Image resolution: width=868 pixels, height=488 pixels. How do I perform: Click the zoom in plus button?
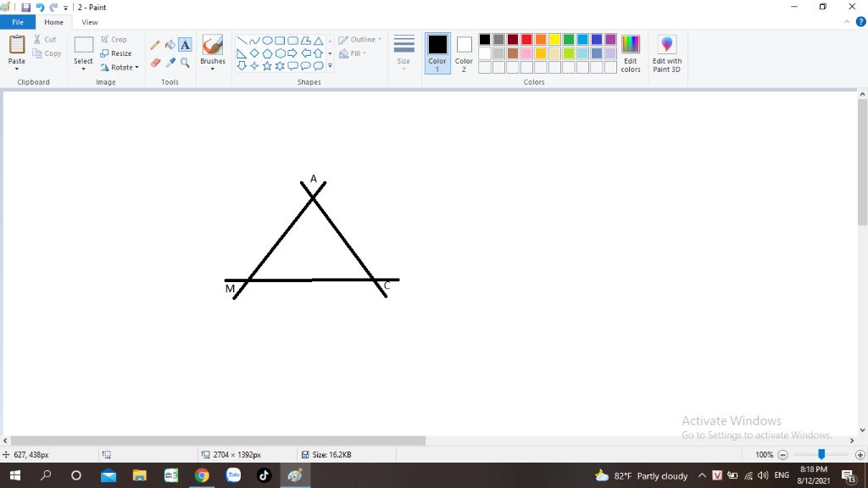[860, 455]
